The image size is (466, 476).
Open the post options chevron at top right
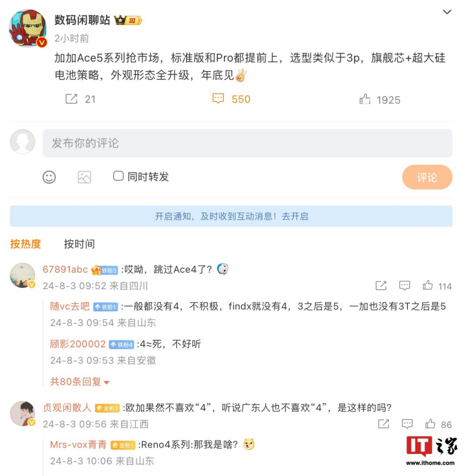click(447, 12)
